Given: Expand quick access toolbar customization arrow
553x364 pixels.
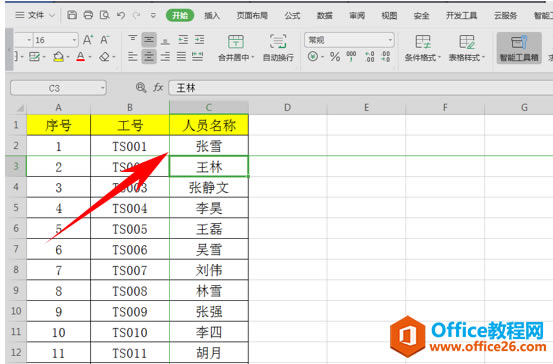Looking at the screenshot, I should (x=153, y=16).
